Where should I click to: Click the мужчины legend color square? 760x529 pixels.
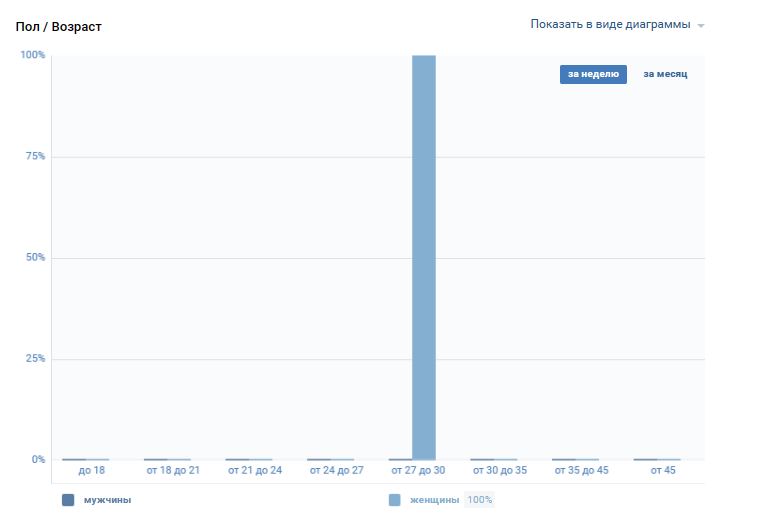pos(68,500)
